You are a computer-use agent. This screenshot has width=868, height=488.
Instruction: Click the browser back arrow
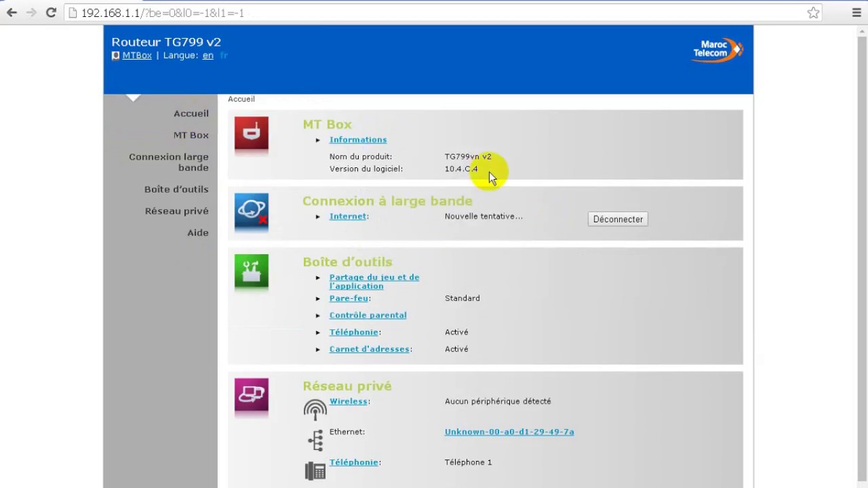pos(12,13)
